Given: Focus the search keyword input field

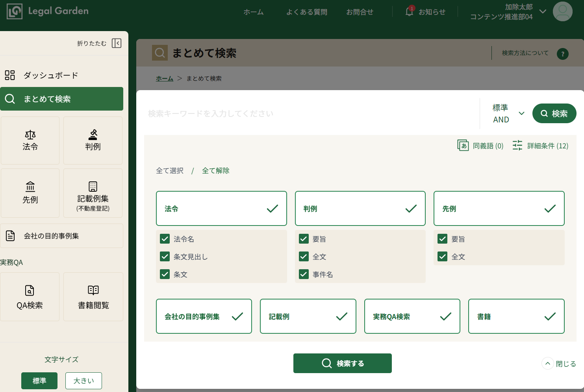Looking at the screenshot, I should [x=310, y=113].
